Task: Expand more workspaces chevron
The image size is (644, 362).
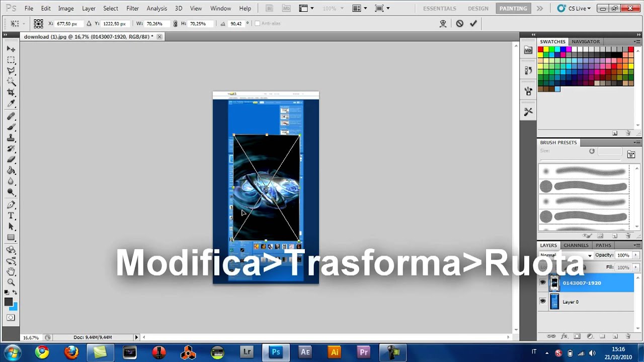Action: (x=539, y=9)
